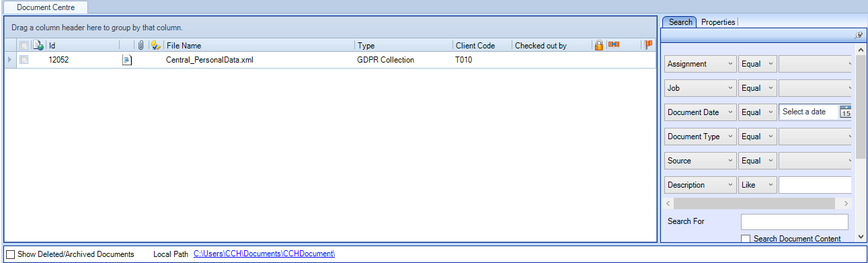
Task: Select the Search tab
Action: 680,22
